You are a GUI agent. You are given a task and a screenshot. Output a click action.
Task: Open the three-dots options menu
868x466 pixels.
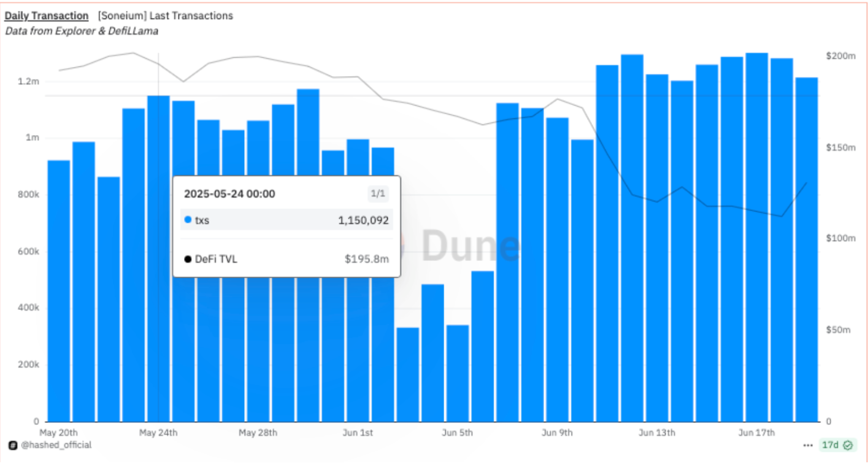(x=807, y=445)
